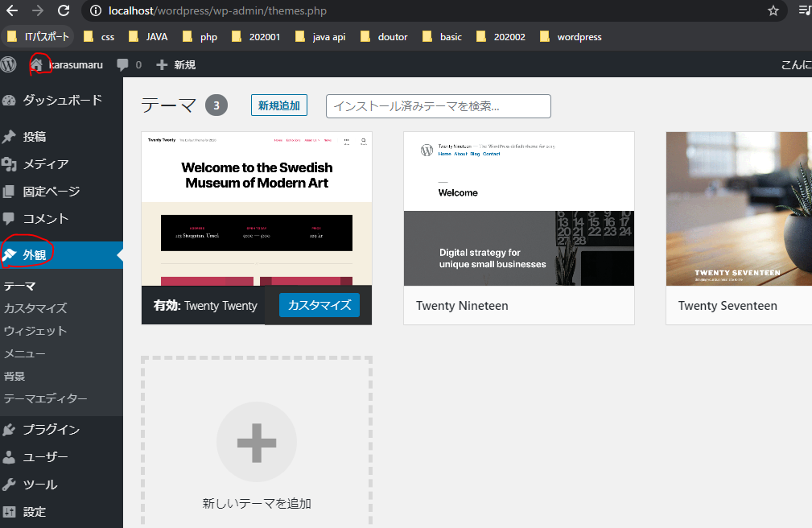This screenshot has width=812, height=528.
Task: Open the wordpress bookmark folder
Action: point(571,37)
